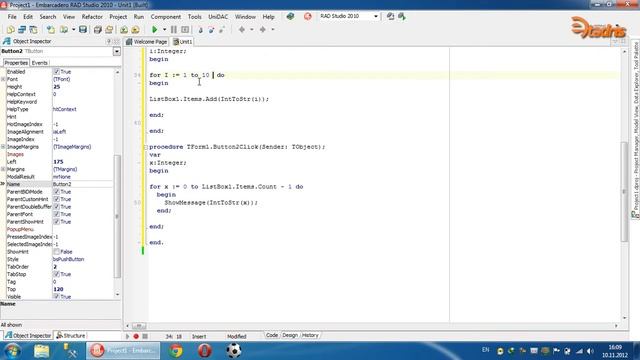The height and width of the screenshot is (360, 640).
Task: Click the code editor horizontal scrollbar thumb
Action: pyautogui.click(x=139, y=326)
